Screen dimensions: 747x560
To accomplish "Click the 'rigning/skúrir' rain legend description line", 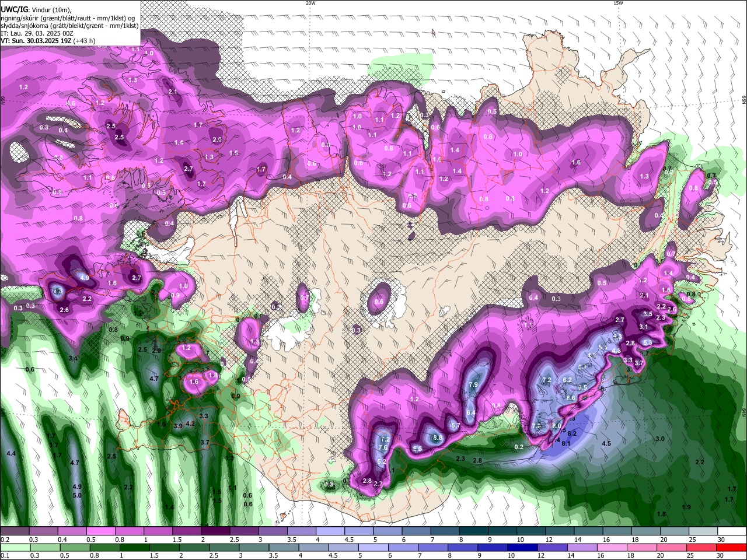I will pyautogui.click(x=69, y=18).
